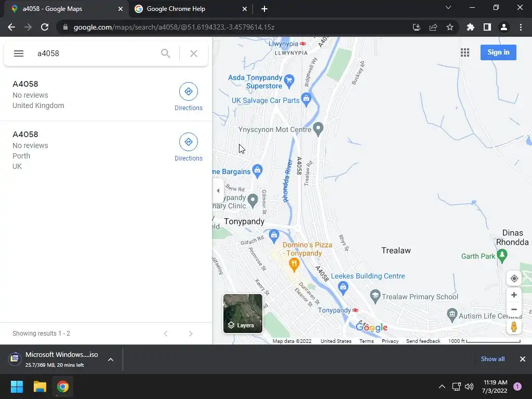Click the Trealaw Primary School pin
The width and height of the screenshot is (532, 399).
click(375, 296)
